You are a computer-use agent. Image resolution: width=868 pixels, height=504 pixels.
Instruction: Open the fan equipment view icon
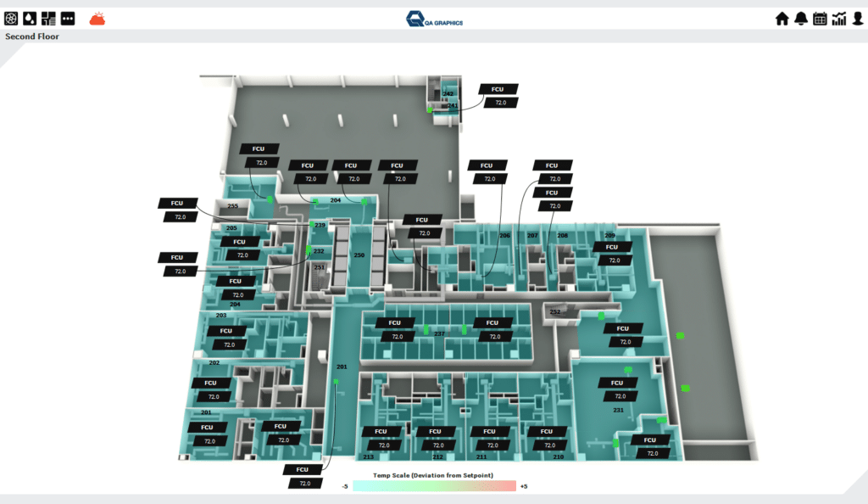11,19
